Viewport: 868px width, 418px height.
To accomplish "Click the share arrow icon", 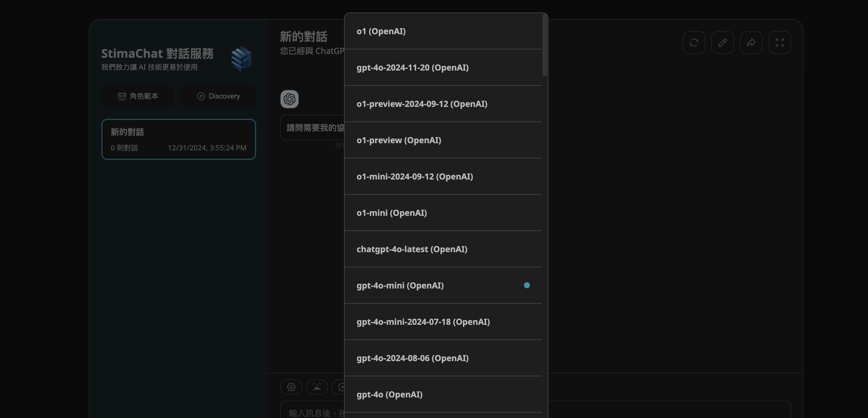I will [x=751, y=43].
